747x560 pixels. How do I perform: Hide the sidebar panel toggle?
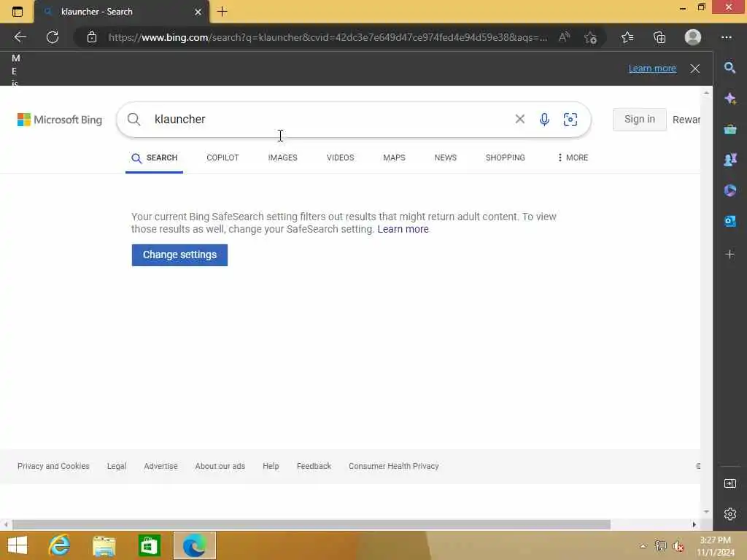click(x=729, y=483)
